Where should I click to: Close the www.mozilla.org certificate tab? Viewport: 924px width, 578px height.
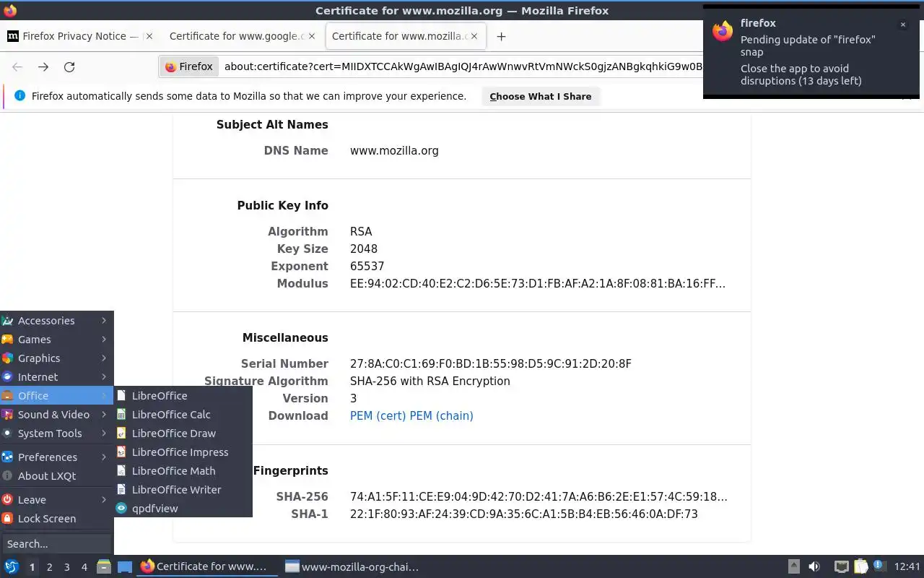click(x=474, y=36)
